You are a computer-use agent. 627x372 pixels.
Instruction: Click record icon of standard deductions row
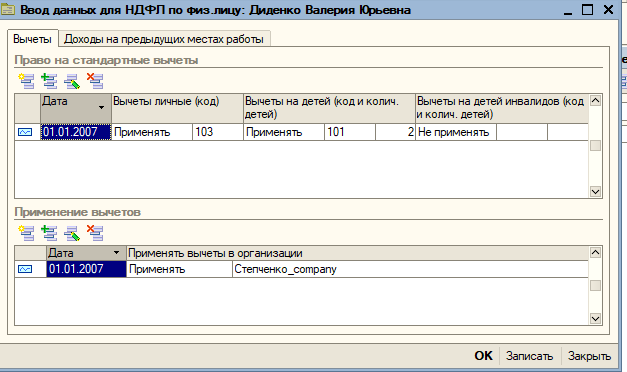[25, 132]
